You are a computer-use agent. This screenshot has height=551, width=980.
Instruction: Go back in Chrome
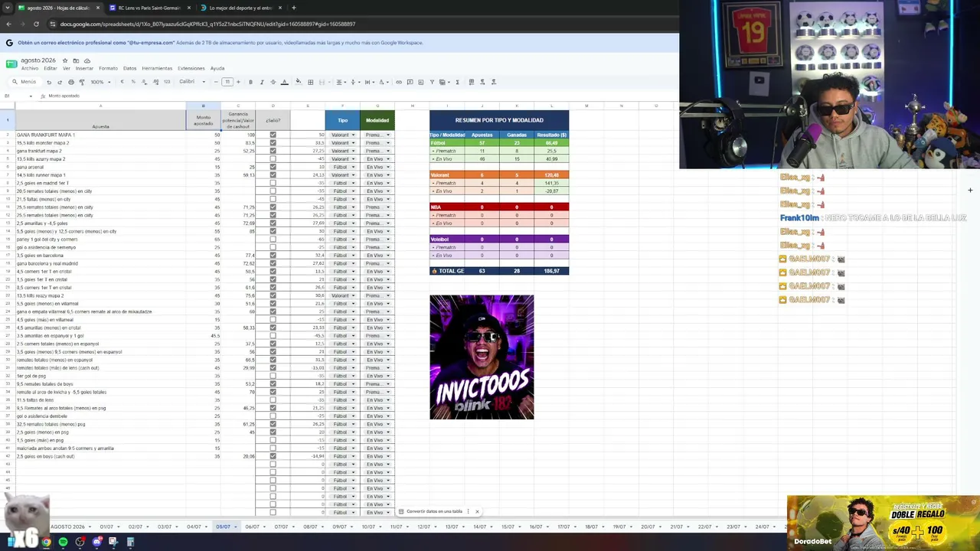(8, 24)
